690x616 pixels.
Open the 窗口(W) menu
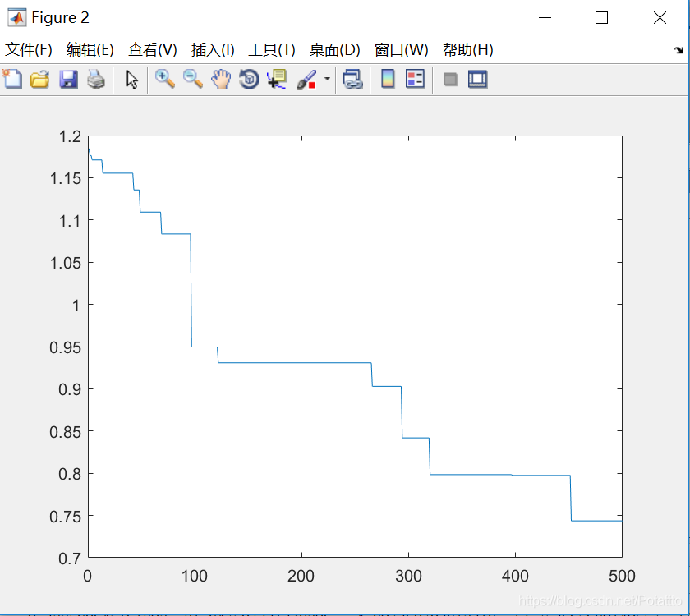point(401,50)
